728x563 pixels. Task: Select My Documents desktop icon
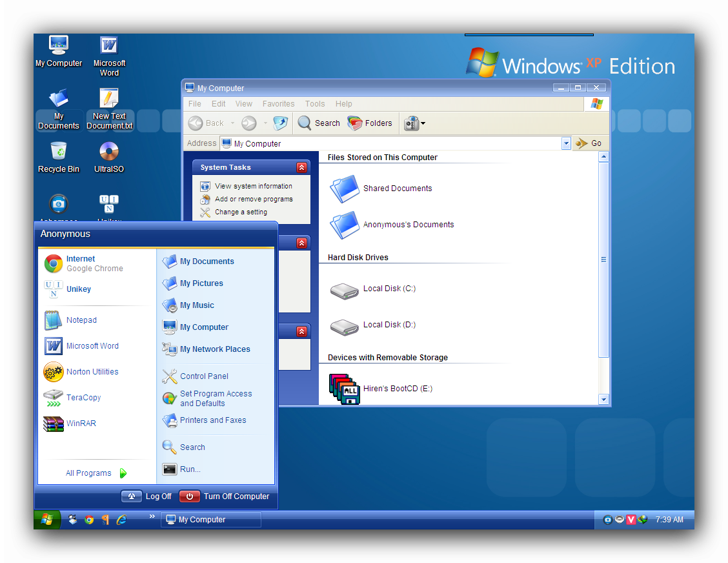click(59, 109)
